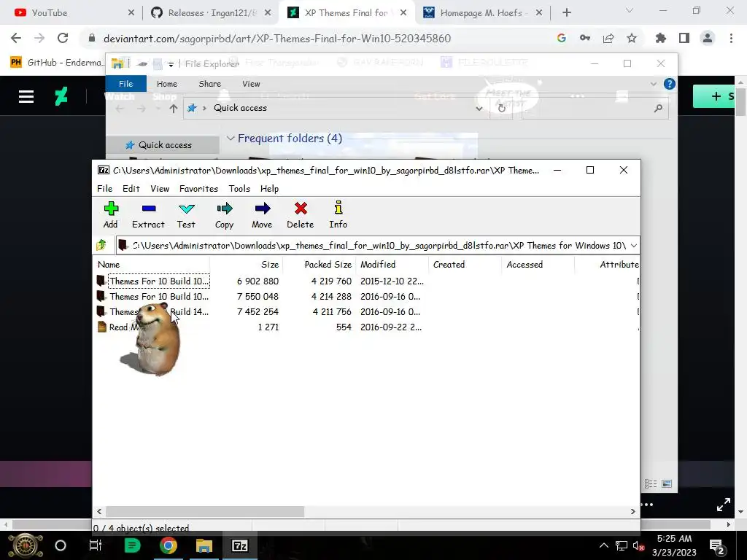Open a new Chrome tab
Viewport: 747px width, 560px height.
click(566, 13)
